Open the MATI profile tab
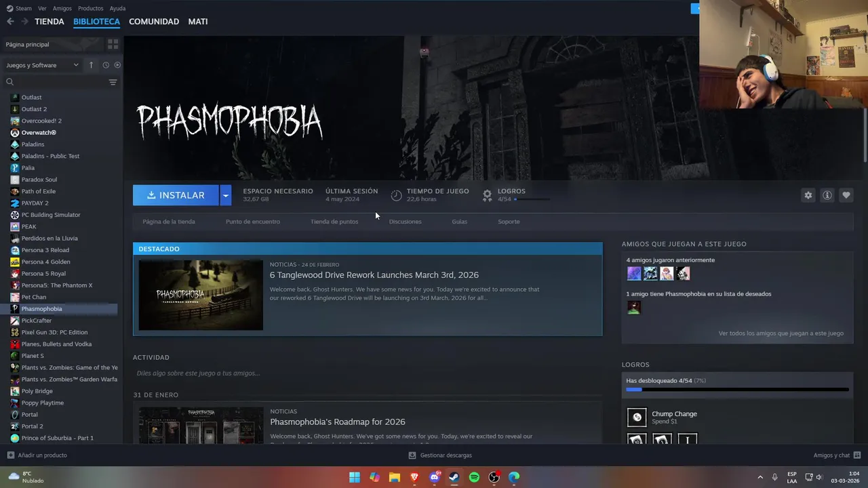868x488 pixels. (198, 22)
